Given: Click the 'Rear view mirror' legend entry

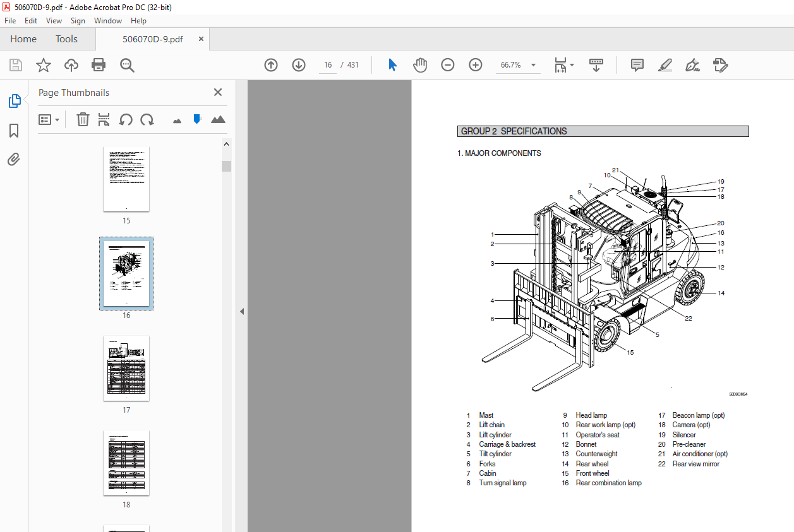Looking at the screenshot, I should coord(695,464).
